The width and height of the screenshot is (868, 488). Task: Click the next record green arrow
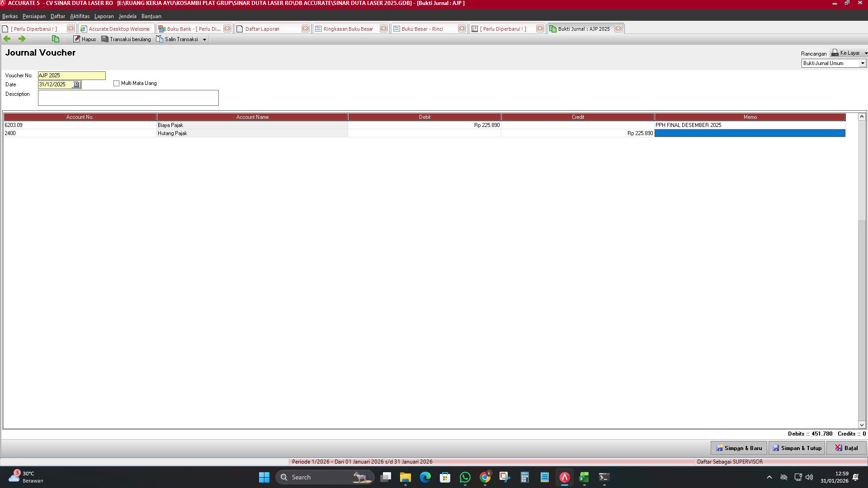[22, 39]
